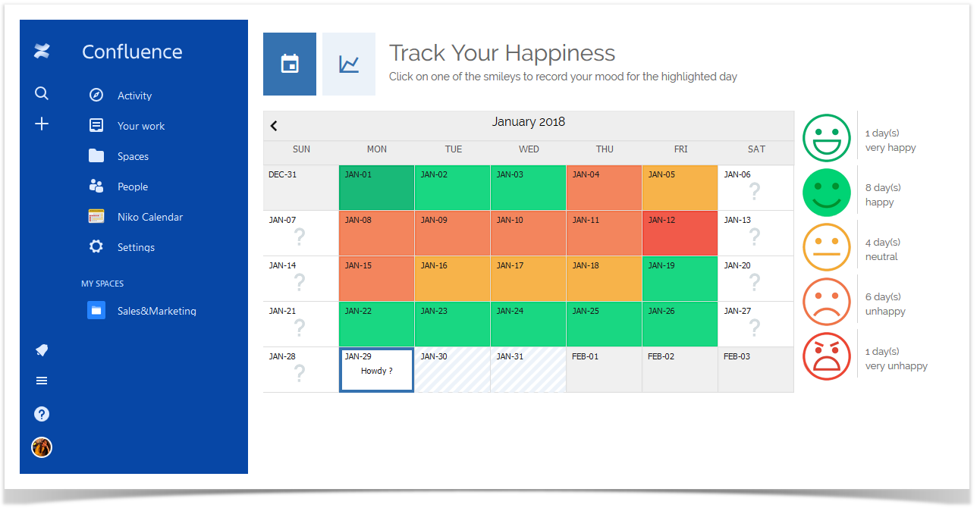This screenshot has width=980, height=511.
Task: Open Activity menu item
Action: click(x=134, y=96)
